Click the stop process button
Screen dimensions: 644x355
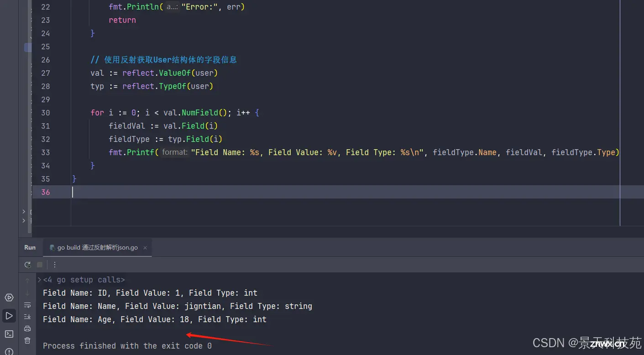tap(40, 265)
